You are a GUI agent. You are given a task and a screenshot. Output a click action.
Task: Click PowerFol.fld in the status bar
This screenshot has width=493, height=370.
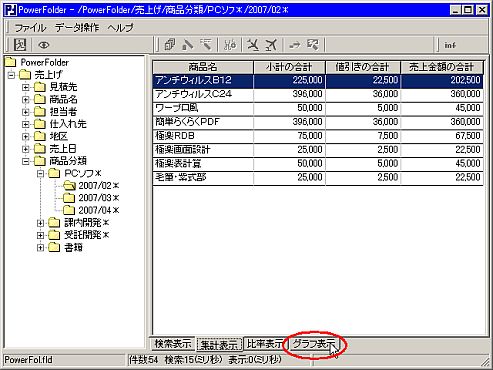28,360
